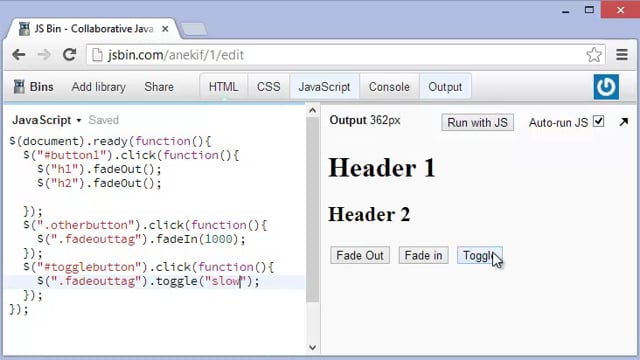This screenshot has width=640, height=360.
Task: Click the Fade Out button
Action: (x=360, y=255)
